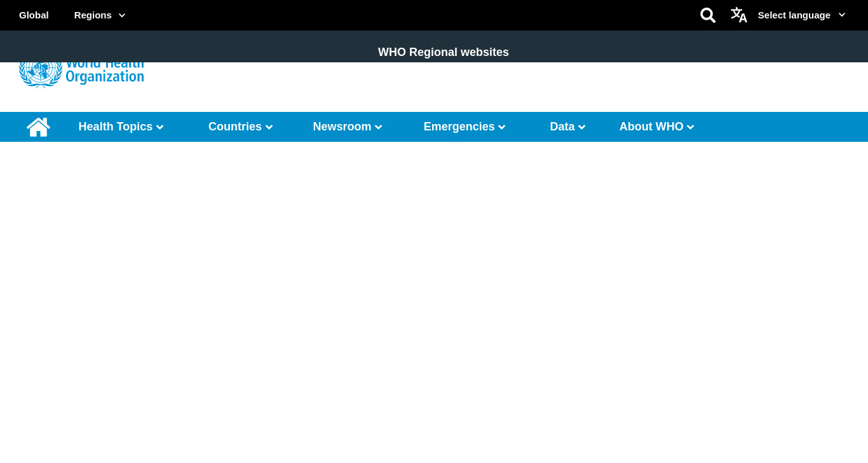Expand the Newsroom menu

click(x=347, y=127)
